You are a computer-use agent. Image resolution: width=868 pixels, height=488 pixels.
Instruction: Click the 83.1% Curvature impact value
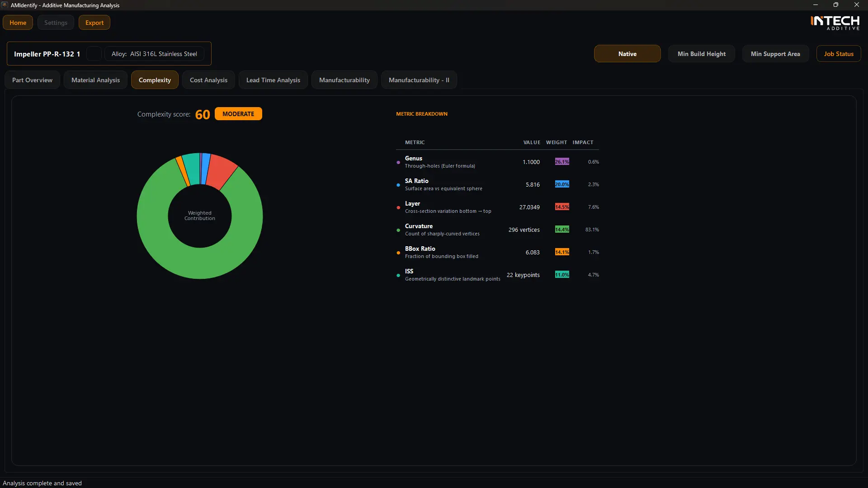(x=592, y=230)
